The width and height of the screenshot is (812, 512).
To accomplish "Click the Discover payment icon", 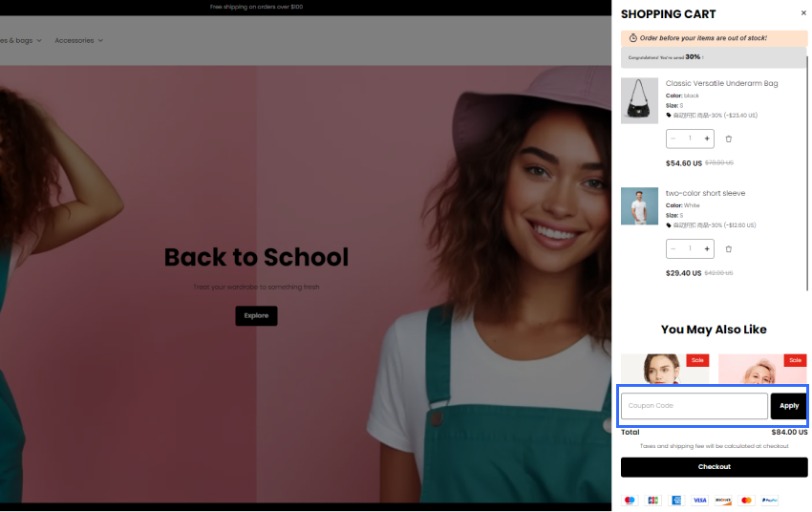I will coord(723,501).
